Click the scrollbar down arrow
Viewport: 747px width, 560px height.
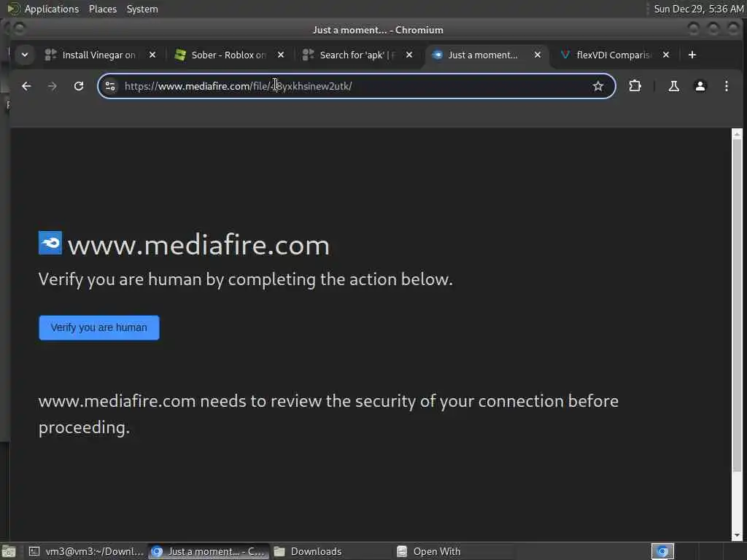pyautogui.click(x=737, y=534)
